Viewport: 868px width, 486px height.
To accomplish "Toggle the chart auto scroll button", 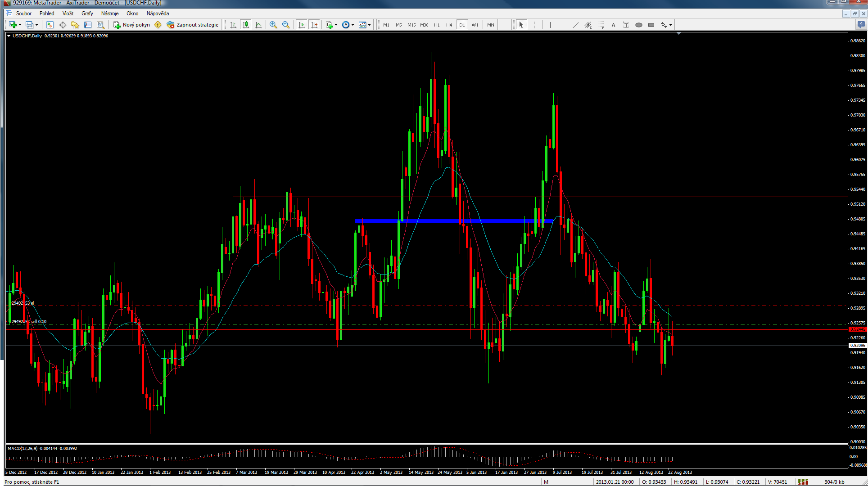I will click(x=302, y=25).
